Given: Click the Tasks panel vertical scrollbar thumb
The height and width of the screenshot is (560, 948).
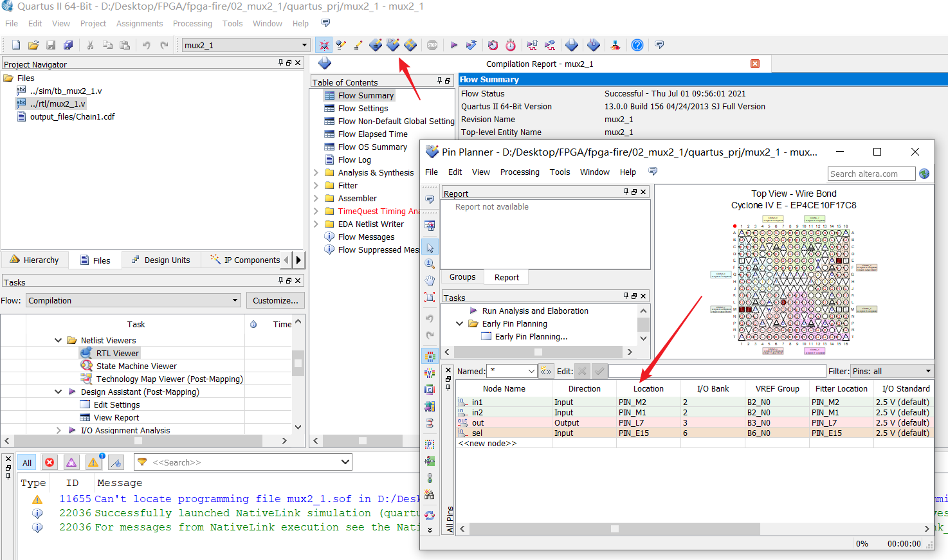Looking at the screenshot, I should 298,363.
